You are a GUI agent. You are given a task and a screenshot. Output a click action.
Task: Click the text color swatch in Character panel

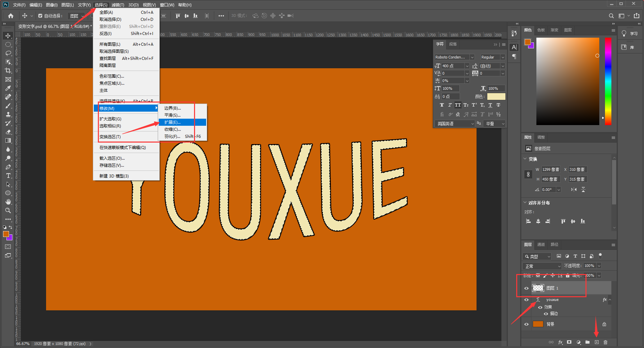pyautogui.click(x=496, y=96)
